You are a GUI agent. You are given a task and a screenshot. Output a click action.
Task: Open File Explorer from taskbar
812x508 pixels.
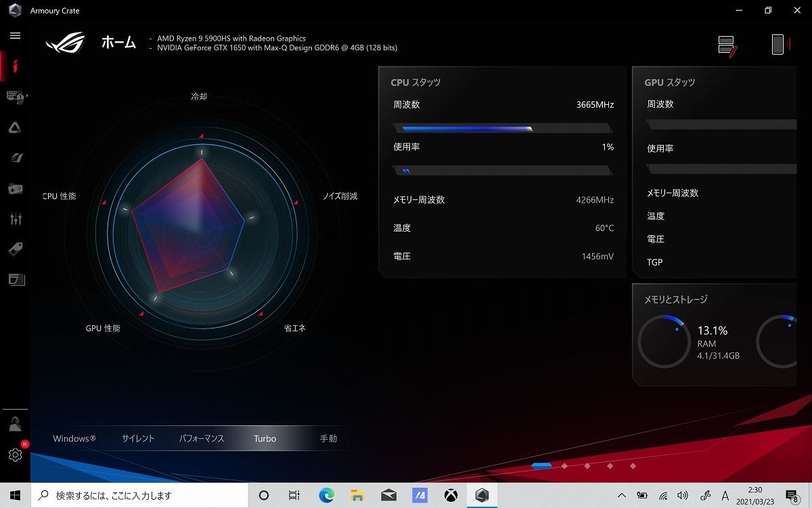[358, 495]
